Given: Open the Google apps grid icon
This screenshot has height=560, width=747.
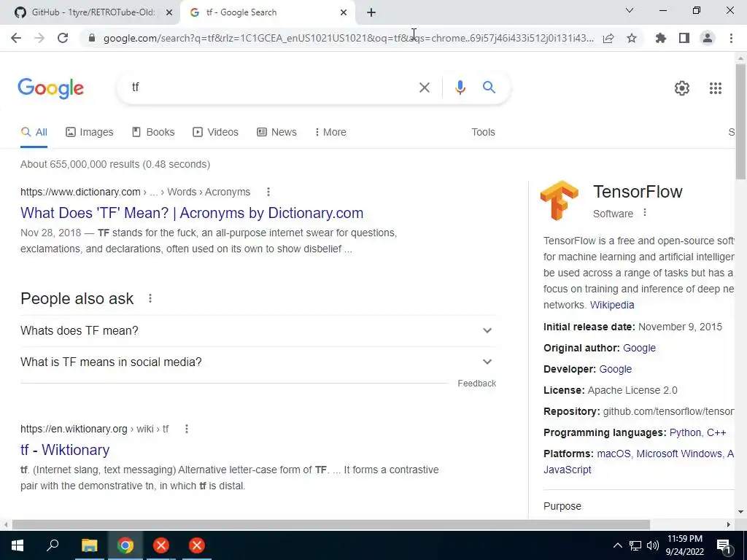Looking at the screenshot, I should tap(715, 88).
